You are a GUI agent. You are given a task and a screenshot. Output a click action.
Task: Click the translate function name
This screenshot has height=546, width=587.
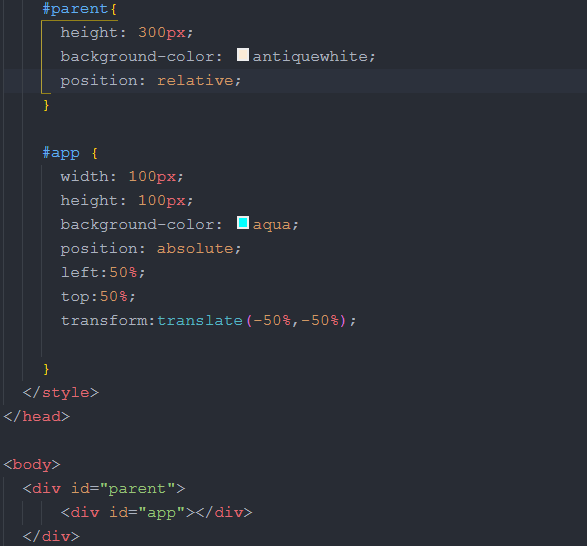pyautogui.click(x=200, y=321)
